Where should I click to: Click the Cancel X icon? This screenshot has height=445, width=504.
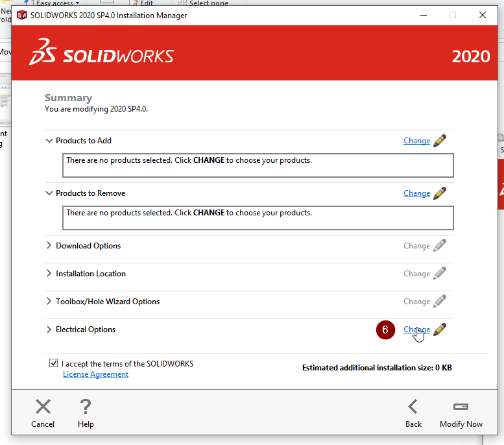(x=43, y=407)
